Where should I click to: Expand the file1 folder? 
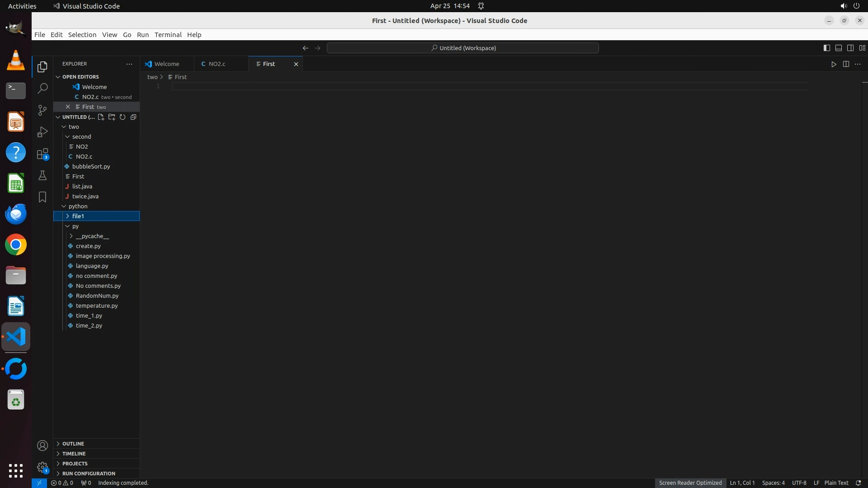click(x=78, y=216)
